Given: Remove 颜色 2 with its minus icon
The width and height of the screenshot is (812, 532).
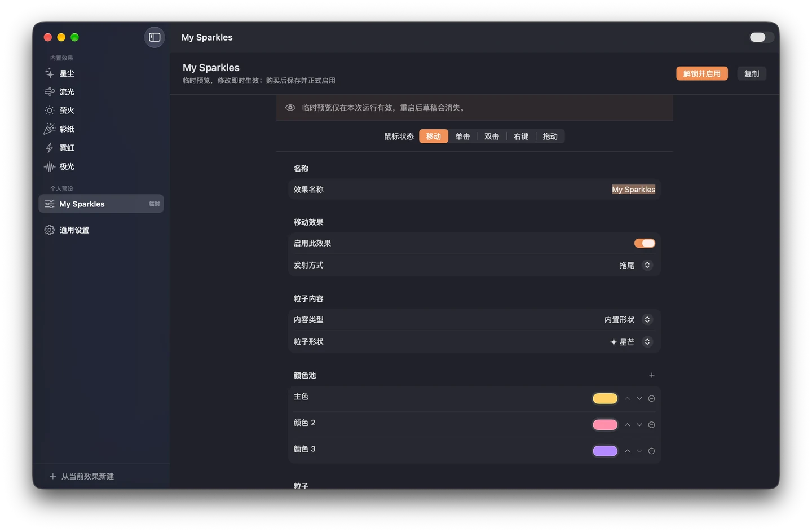Looking at the screenshot, I should click(x=651, y=425).
